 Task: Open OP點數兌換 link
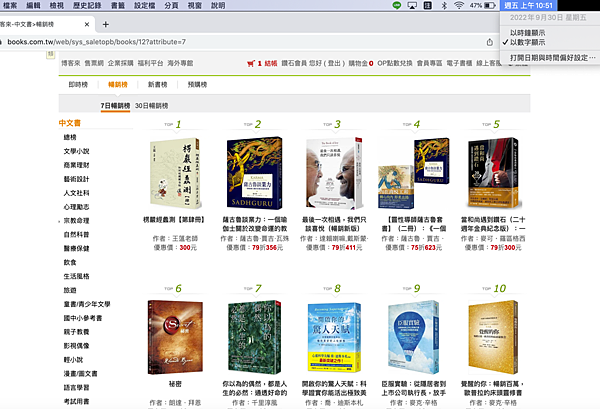pyautogui.click(x=395, y=64)
